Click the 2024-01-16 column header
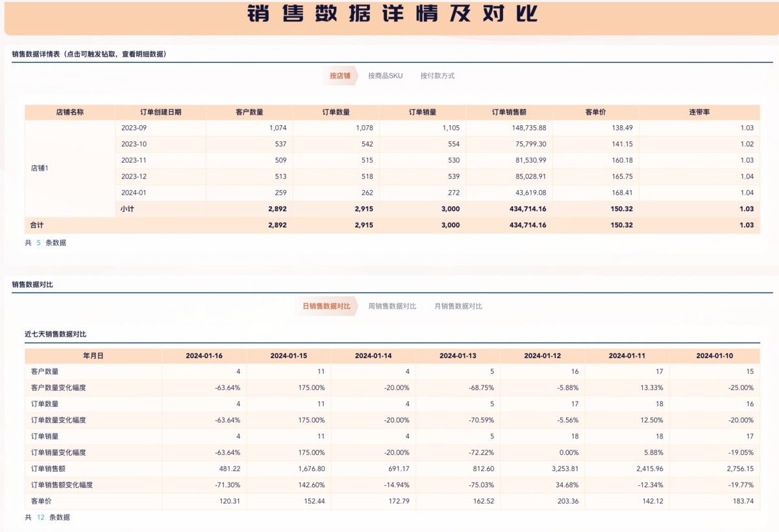 coord(204,356)
